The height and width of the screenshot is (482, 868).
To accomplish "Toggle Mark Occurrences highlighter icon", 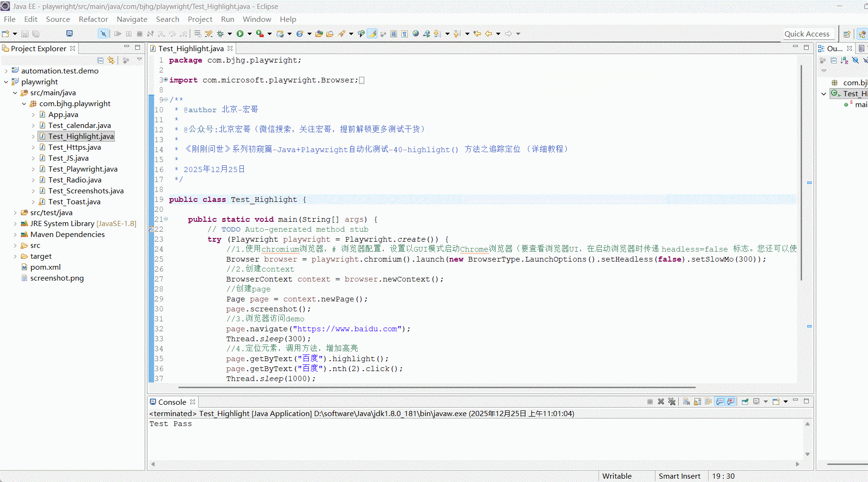I will pos(372,34).
